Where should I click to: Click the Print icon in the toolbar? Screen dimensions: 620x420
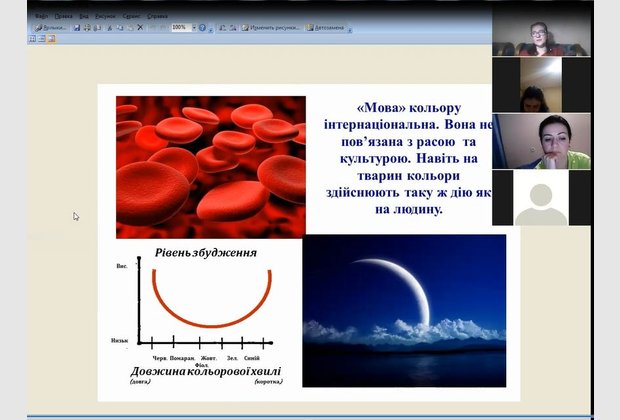tap(88, 28)
